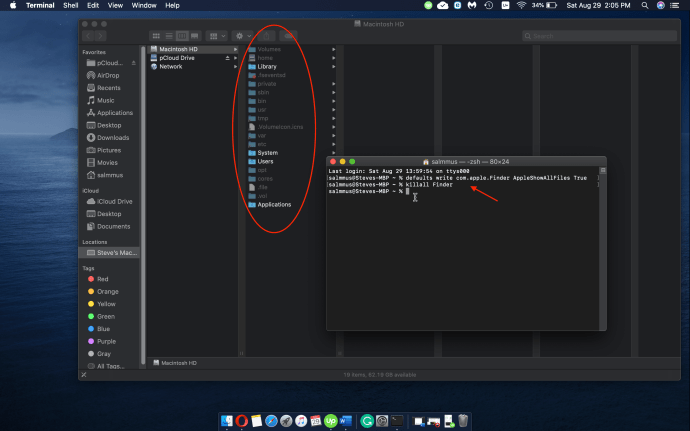The height and width of the screenshot is (431, 690).
Task: Switch Finder to column view
Action: [x=182, y=36]
